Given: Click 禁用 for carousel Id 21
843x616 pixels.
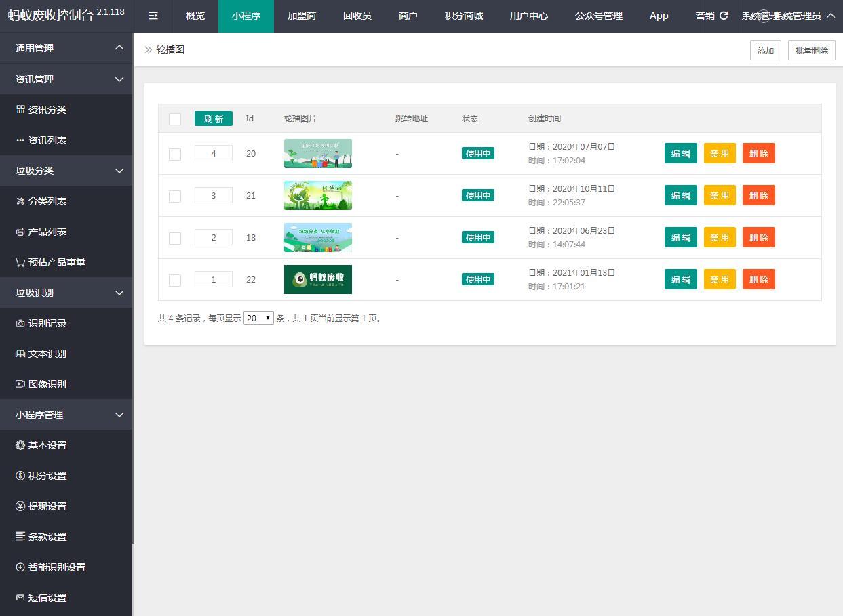Looking at the screenshot, I should [x=720, y=195].
